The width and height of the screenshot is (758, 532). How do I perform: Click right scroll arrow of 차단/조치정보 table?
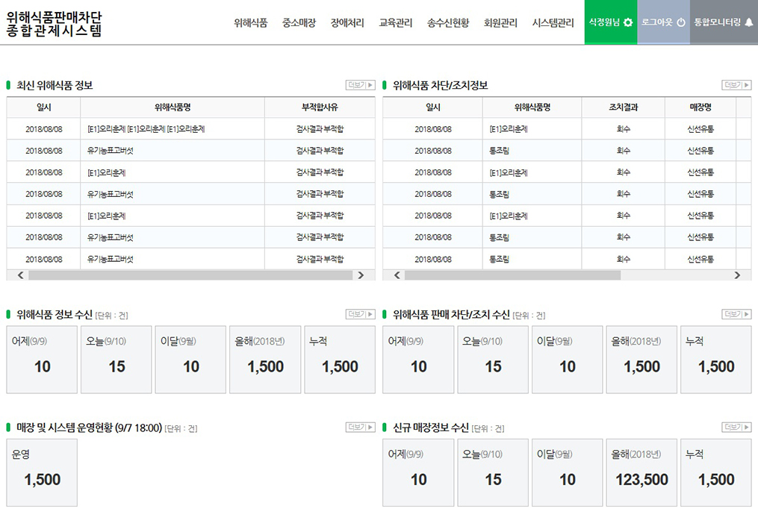tap(737, 275)
